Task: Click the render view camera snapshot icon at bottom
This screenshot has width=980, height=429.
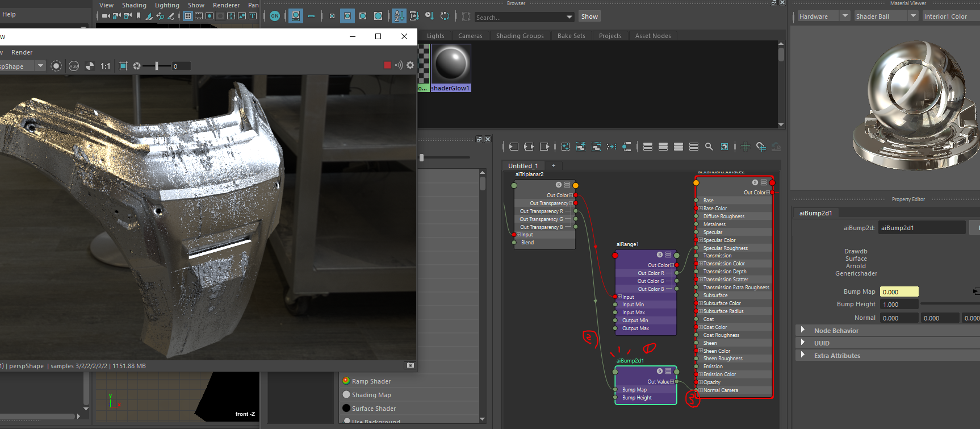Action: 411,365
